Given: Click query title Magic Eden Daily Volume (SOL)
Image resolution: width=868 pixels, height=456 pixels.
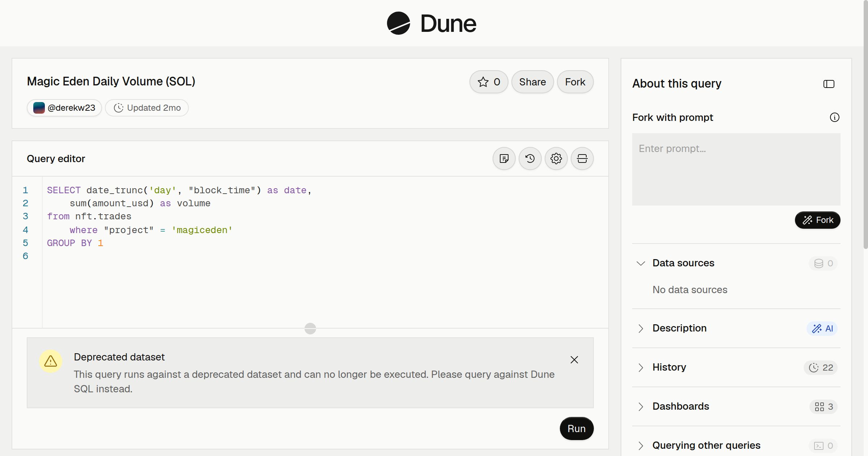Looking at the screenshot, I should (111, 81).
